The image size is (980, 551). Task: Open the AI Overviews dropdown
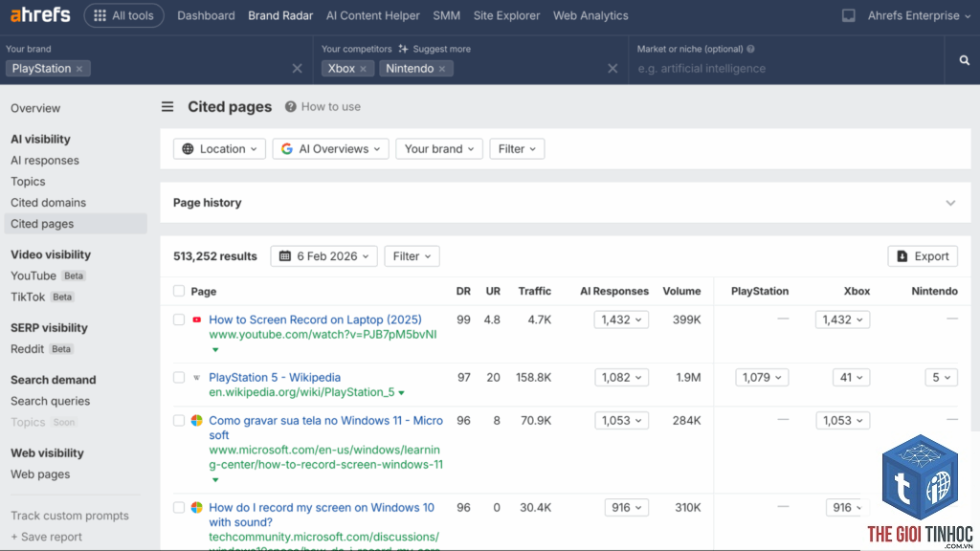[330, 148]
